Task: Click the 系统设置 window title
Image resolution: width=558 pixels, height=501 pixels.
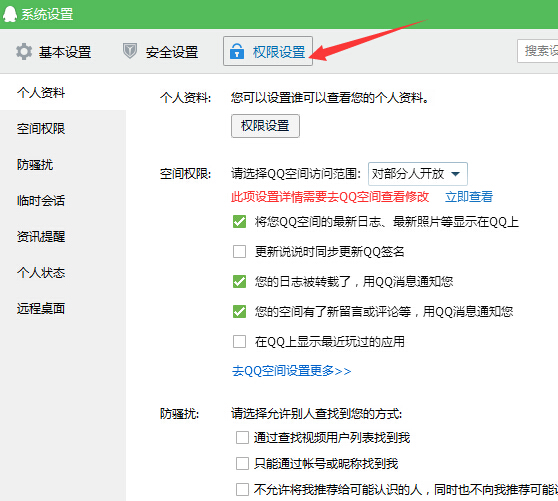Action: 47,14
